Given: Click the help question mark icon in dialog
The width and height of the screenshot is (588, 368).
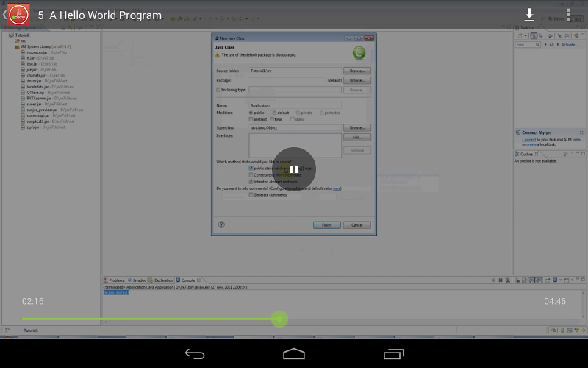Looking at the screenshot, I should (221, 224).
